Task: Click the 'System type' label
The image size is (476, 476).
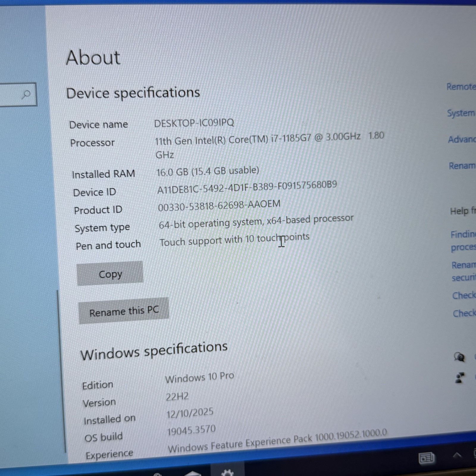Action: (102, 228)
